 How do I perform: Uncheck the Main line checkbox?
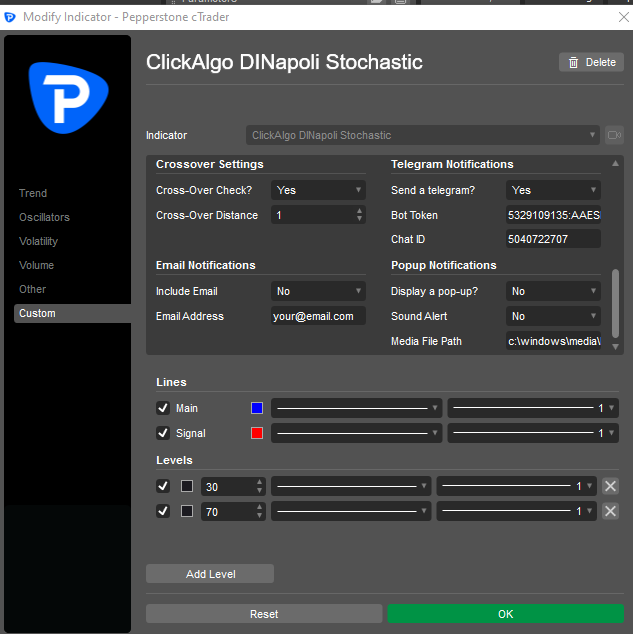tap(163, 408)
